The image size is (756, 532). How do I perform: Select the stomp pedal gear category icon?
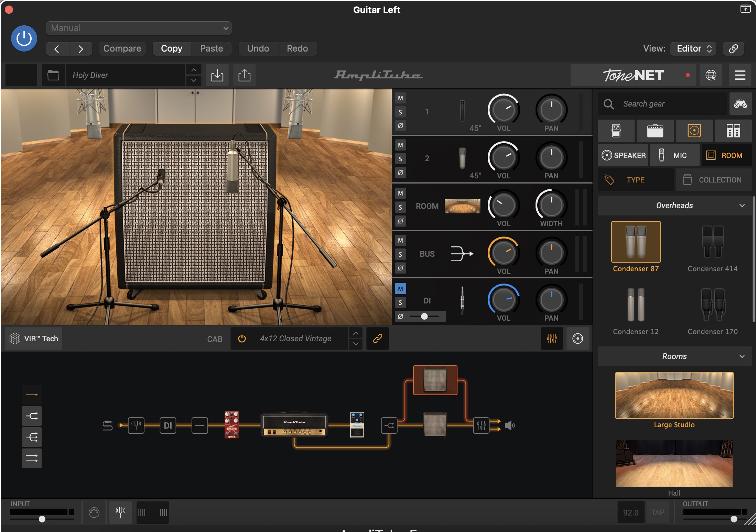(616, 131)
